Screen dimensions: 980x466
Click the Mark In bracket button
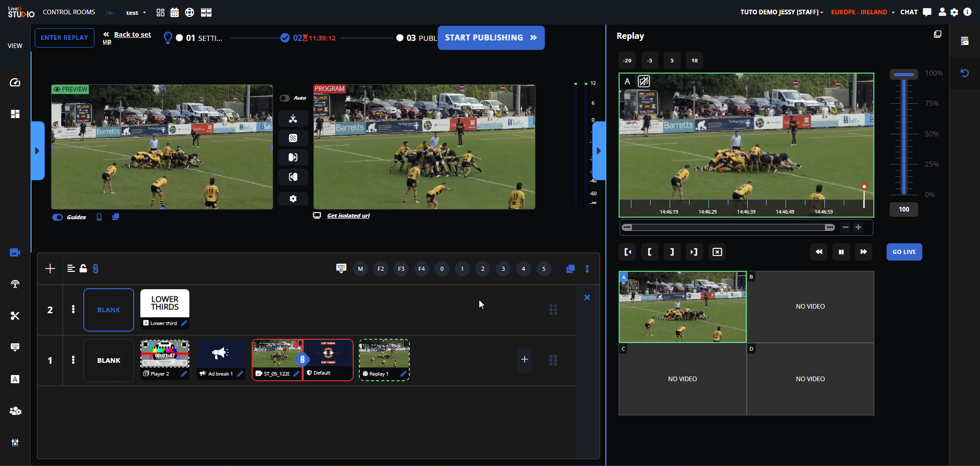coord(649,252)
